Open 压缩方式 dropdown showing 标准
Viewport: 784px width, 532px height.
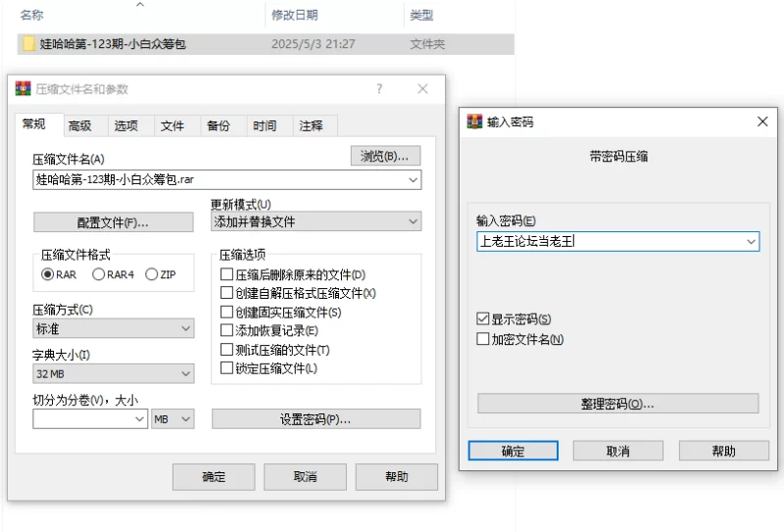114,329
